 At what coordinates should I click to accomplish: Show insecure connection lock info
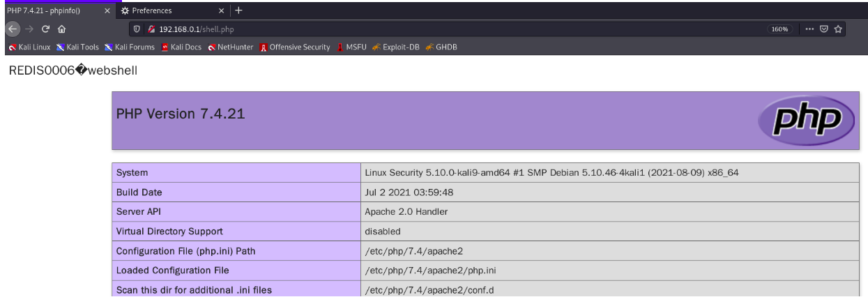[152, 29]
